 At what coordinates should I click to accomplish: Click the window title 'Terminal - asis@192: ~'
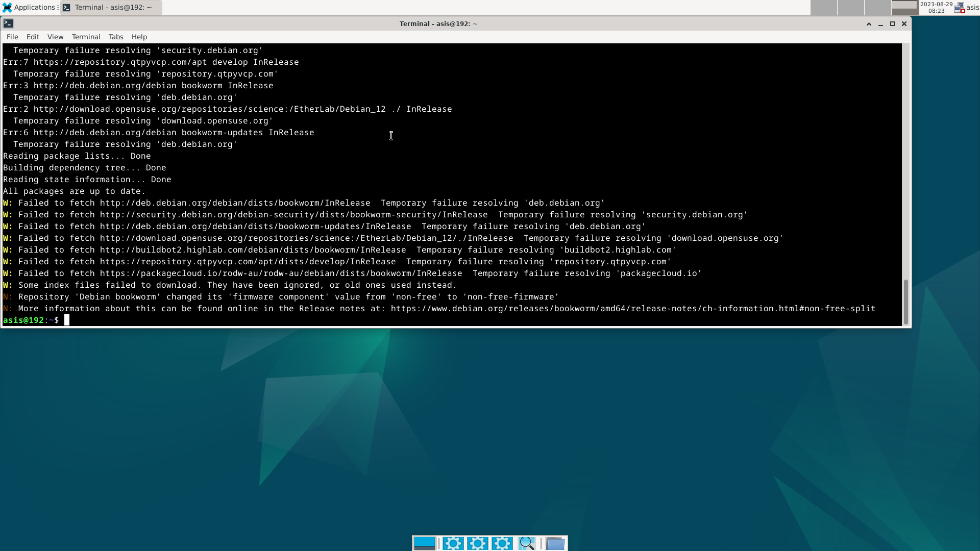pyautogui.click(x=438, y=24)
